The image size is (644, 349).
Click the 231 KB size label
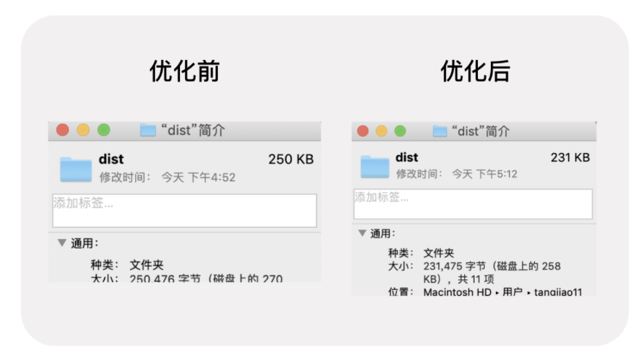pyautogui.click(x=570, y=158)
